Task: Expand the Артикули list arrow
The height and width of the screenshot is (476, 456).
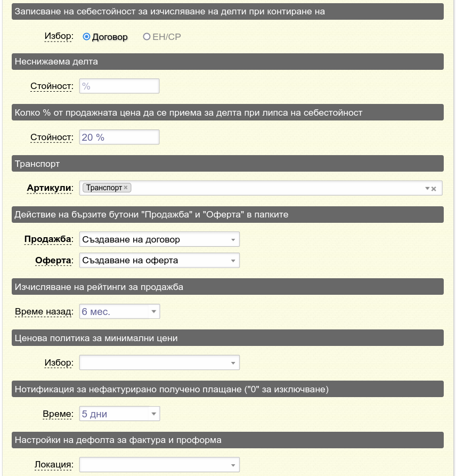Action: click(427, 189)
